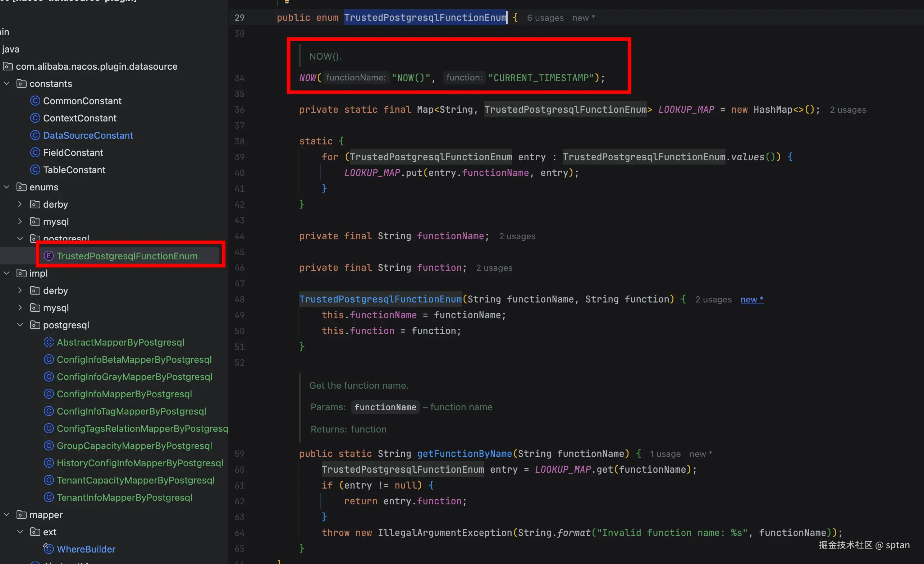Click '2 usages' hint beside LOOKUP_MAP
Image resolution: width=924 pixels, height=564 pixels.
(x=847, y=110)
